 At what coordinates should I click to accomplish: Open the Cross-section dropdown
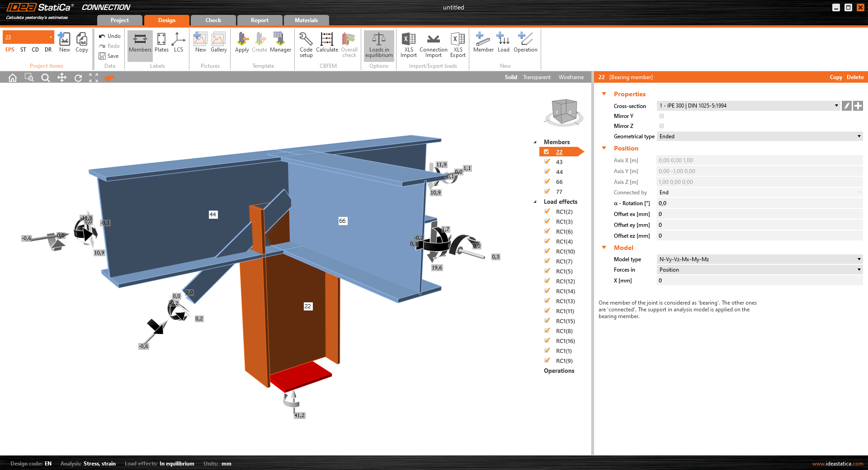(748, 106)
